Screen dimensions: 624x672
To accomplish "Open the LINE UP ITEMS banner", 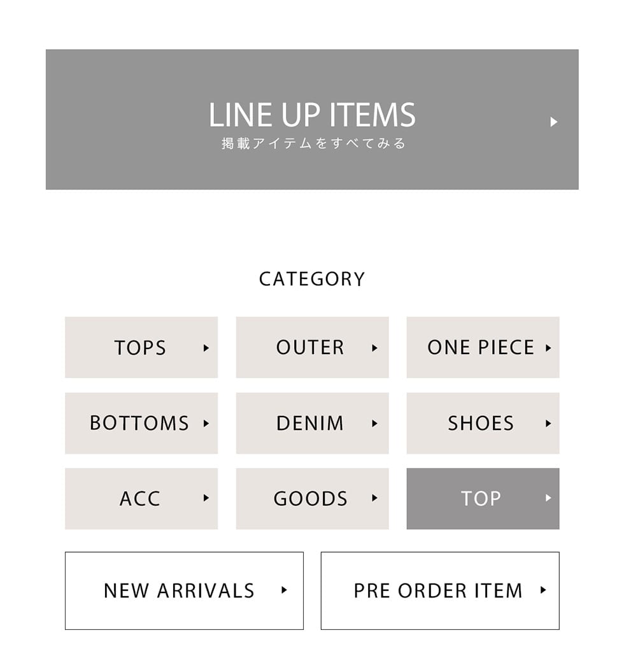I will click(312, 119).
